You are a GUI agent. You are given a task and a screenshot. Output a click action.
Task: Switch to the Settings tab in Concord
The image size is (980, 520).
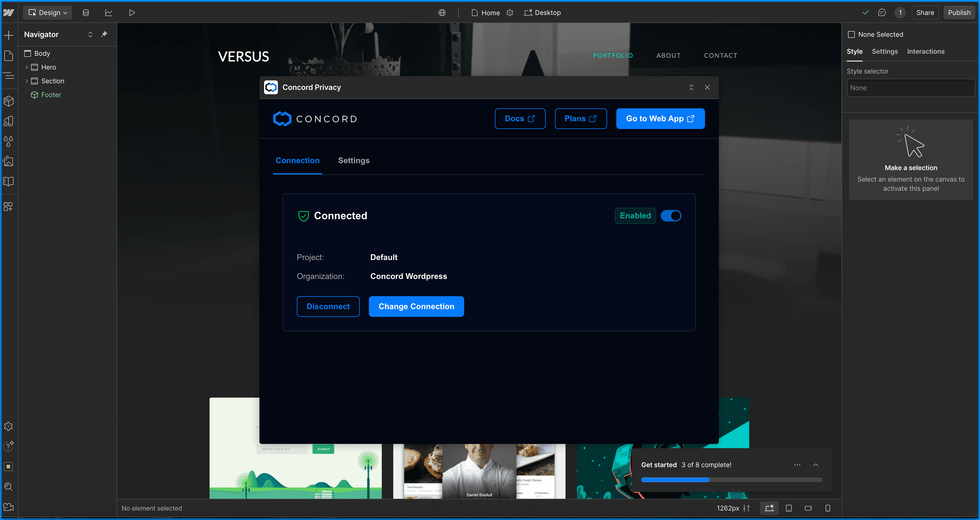click(353, 161)
